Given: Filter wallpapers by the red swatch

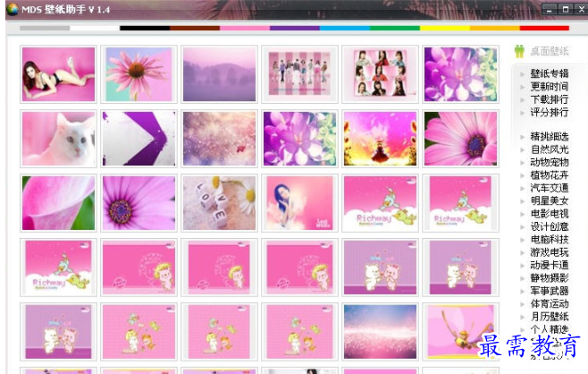Looking at the screenshot, I should pyautogui.click(x=544, y=28).
